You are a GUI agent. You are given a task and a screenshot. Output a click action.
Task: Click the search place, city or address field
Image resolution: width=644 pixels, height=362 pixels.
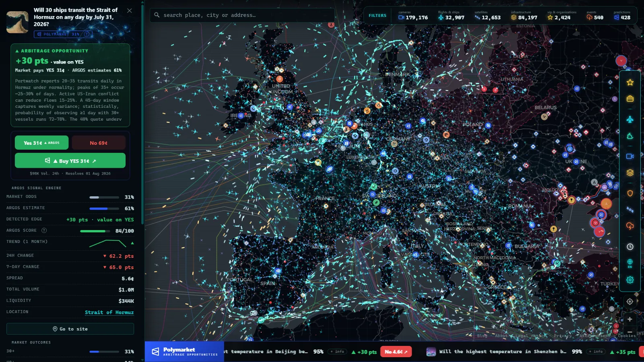coord(242,15)
